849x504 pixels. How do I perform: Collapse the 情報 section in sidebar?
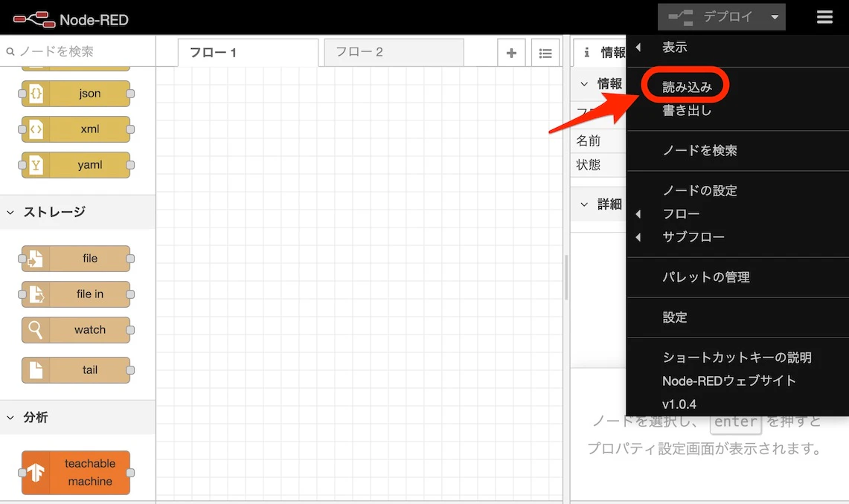[x=584, y=84]
